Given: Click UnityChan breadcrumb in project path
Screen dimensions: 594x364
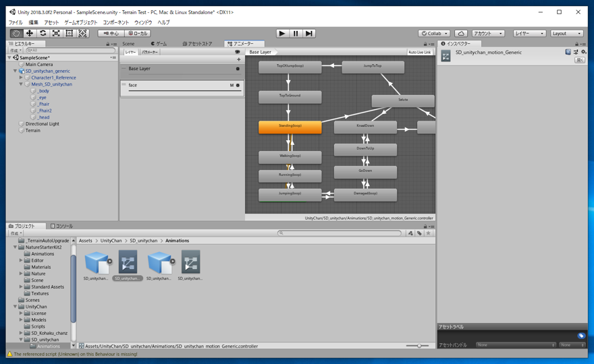Looking at the screenshot, I should pyautogui.click(x=111, y=241).
